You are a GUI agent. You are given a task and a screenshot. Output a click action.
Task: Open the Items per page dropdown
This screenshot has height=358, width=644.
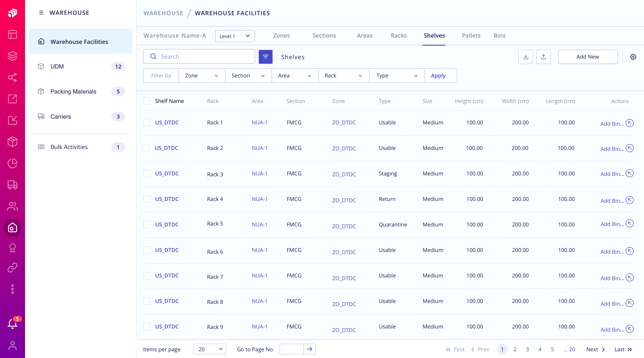point(210,349)
